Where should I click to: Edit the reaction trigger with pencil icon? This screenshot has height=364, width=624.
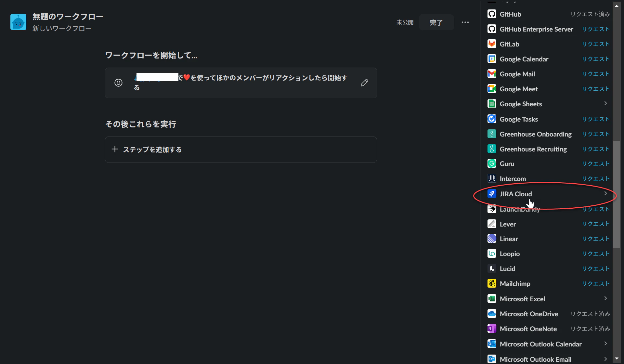pos(364,83)
